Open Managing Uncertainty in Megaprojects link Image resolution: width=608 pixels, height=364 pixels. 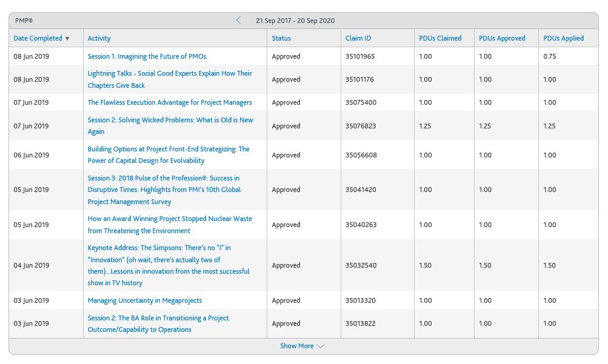[145, 300]
